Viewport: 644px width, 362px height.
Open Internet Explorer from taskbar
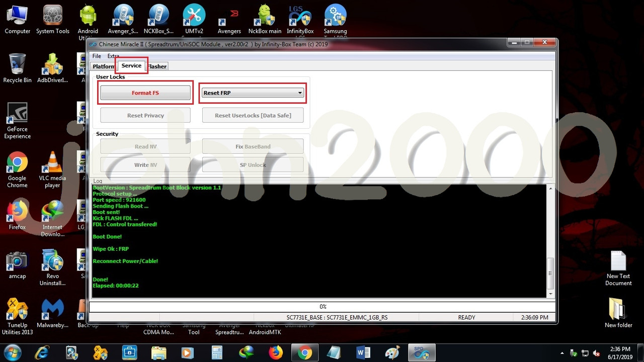(42, 353)
